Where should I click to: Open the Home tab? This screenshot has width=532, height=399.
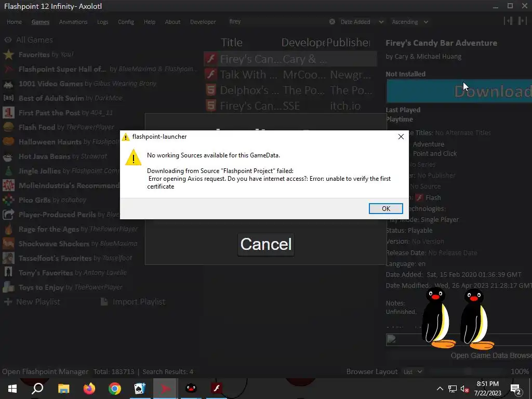coord(14,22)
